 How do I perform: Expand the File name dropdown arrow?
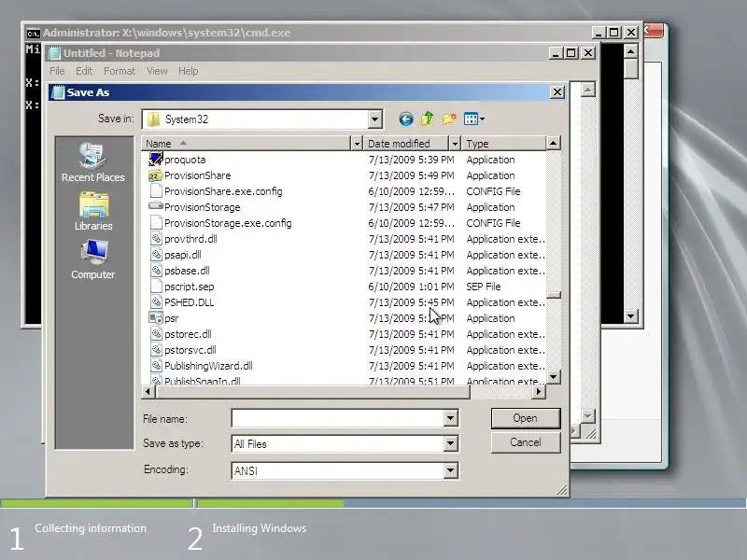click(x=450, y=418)
